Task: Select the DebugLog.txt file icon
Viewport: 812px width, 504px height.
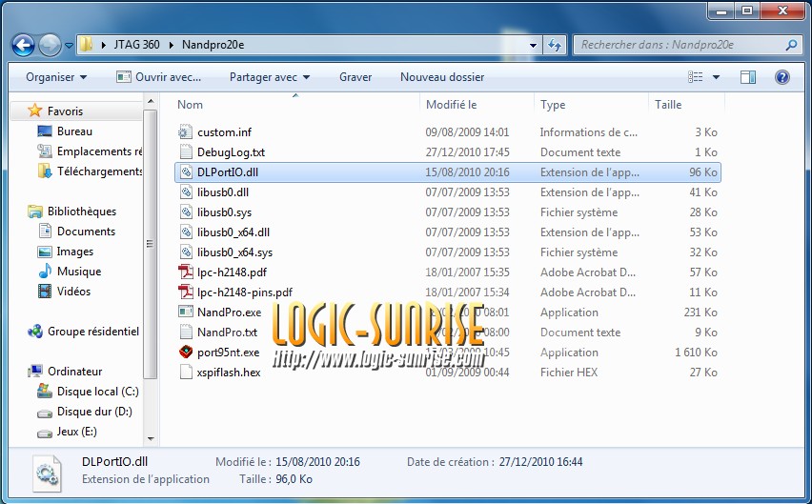Action: click(x=186, y=152)
